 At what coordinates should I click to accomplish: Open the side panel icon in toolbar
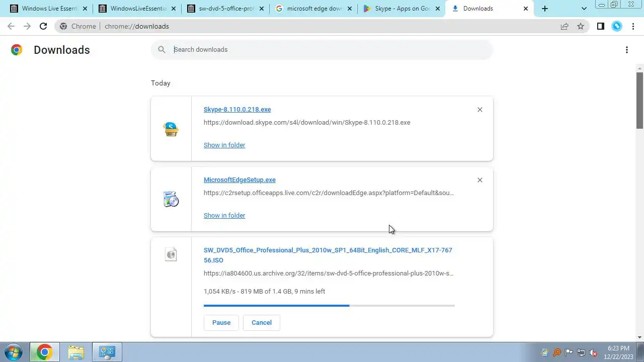coord(600,26)
